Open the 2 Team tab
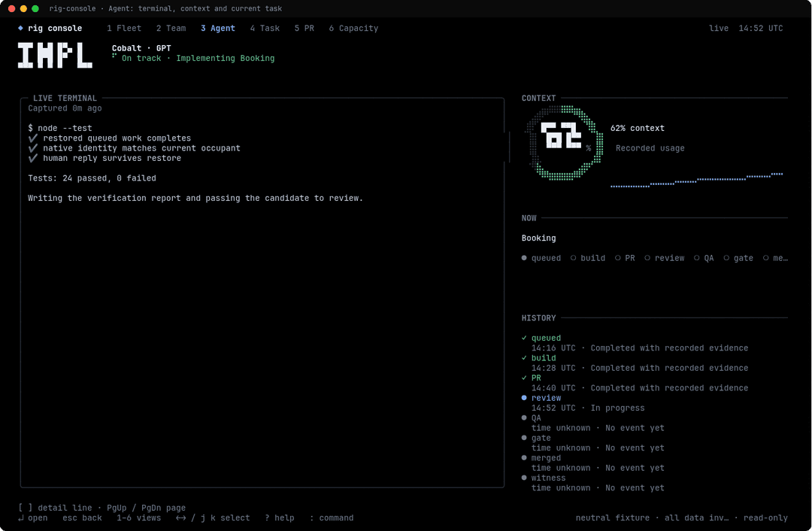The image size is (812, 531). click(171, 28)
